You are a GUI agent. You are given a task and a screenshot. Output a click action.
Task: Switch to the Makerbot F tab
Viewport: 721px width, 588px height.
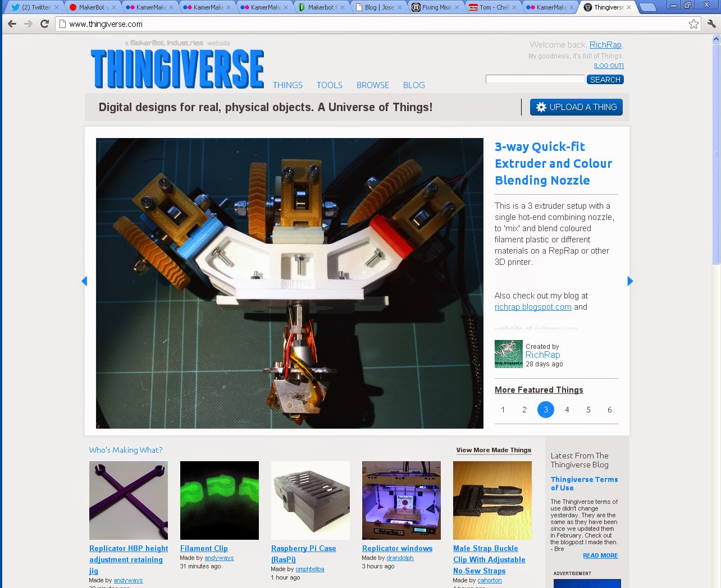(x=322, y=7)
